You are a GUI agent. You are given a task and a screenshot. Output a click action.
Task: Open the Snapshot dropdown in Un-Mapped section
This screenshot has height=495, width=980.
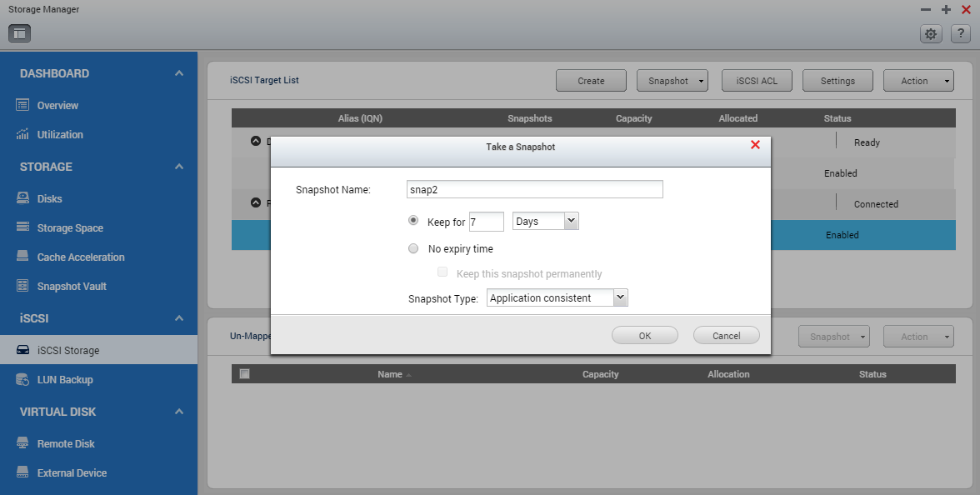pos(834,337)
